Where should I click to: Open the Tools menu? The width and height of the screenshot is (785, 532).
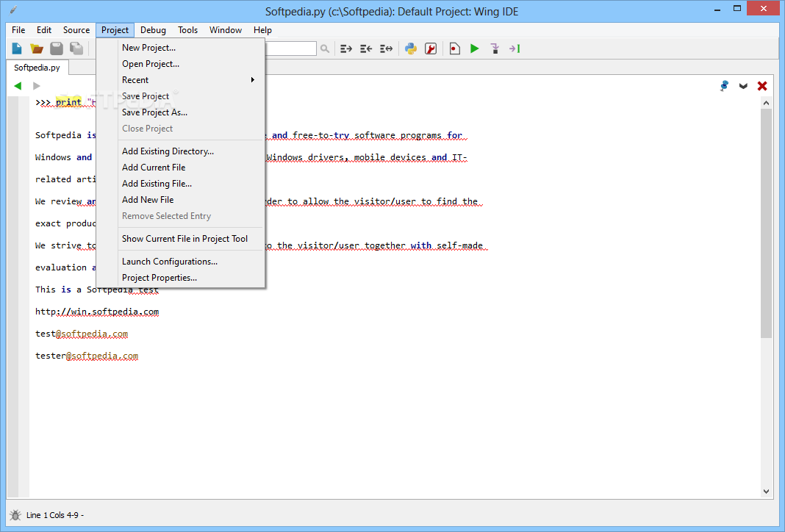click(x=187, y=30)
